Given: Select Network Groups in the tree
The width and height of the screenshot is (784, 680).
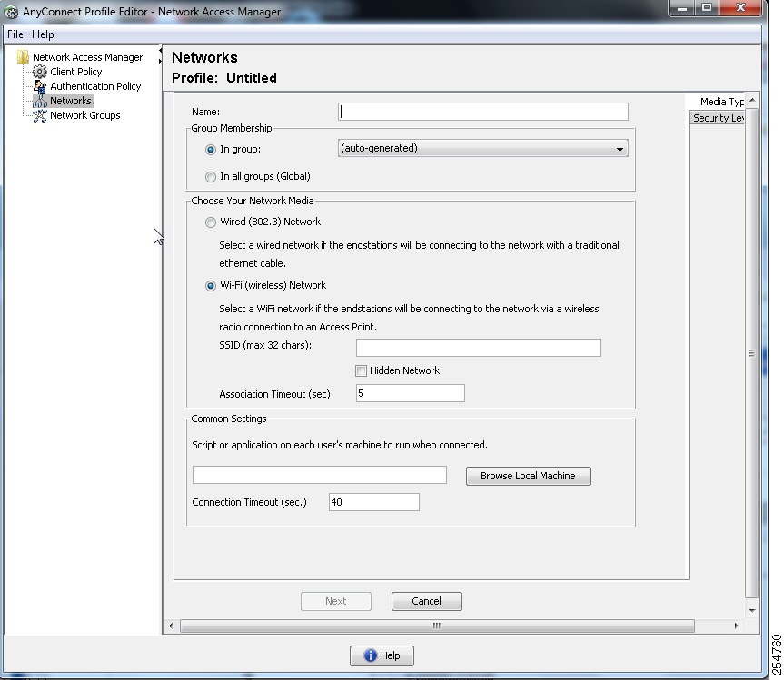Looking at the screenshot, I should pos(85,115).
